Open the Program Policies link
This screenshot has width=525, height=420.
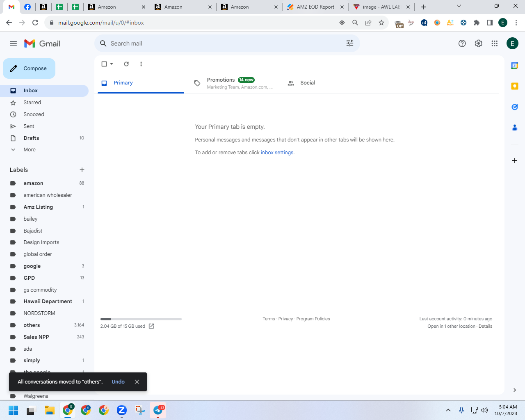tap(313, 319)
